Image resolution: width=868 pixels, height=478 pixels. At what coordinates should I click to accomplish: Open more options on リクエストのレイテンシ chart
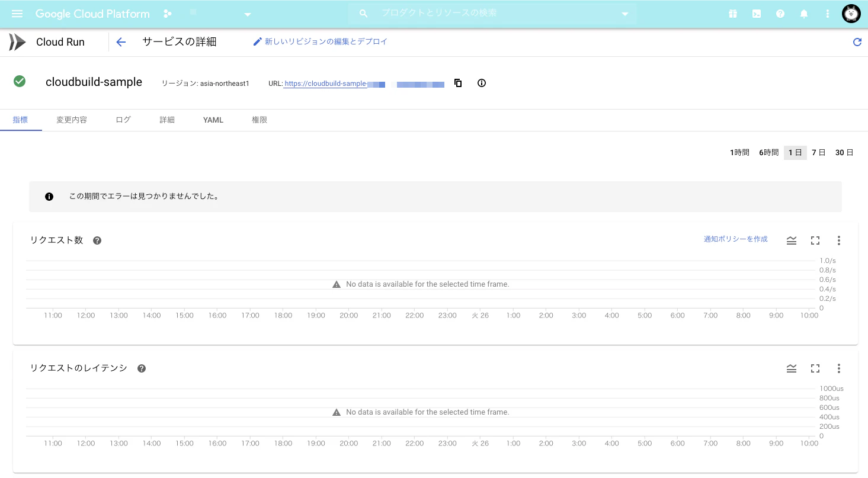(839, 368)
